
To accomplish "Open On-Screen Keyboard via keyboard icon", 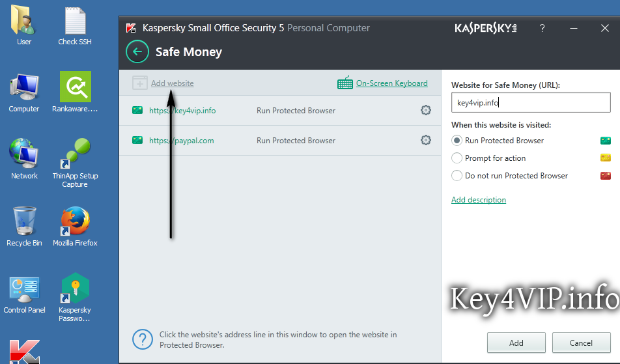I will point(345,83).
